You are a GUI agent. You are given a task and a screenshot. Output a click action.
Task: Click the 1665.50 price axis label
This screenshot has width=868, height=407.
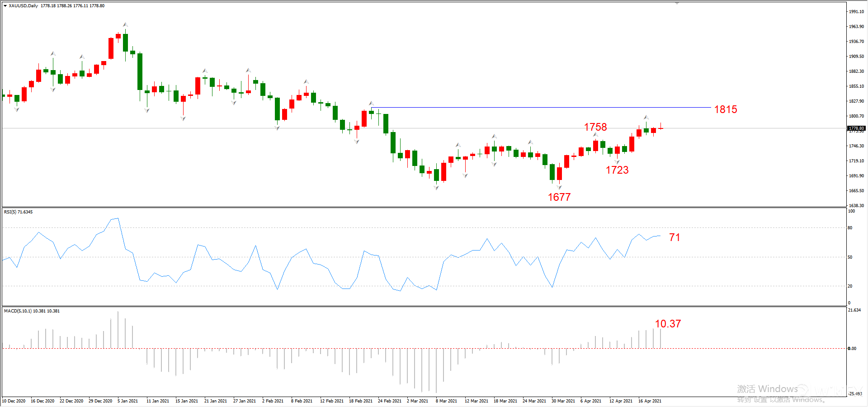[856, 191]
